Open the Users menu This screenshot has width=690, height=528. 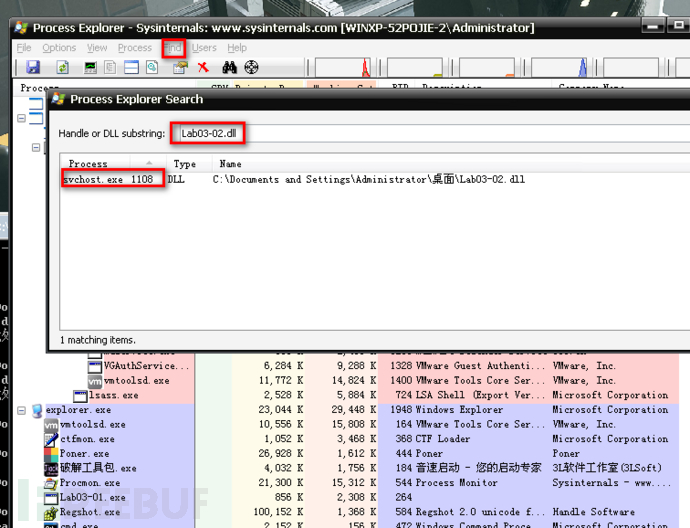pos(204,48)
